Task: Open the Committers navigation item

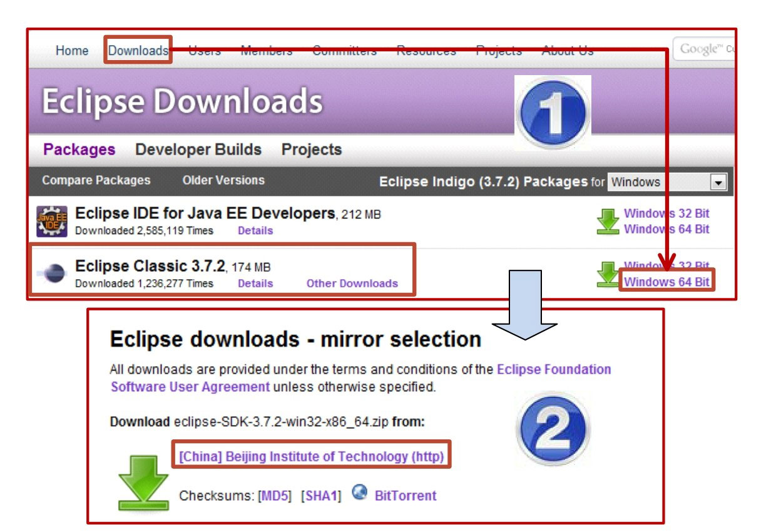Action: (x=345, y=51)
